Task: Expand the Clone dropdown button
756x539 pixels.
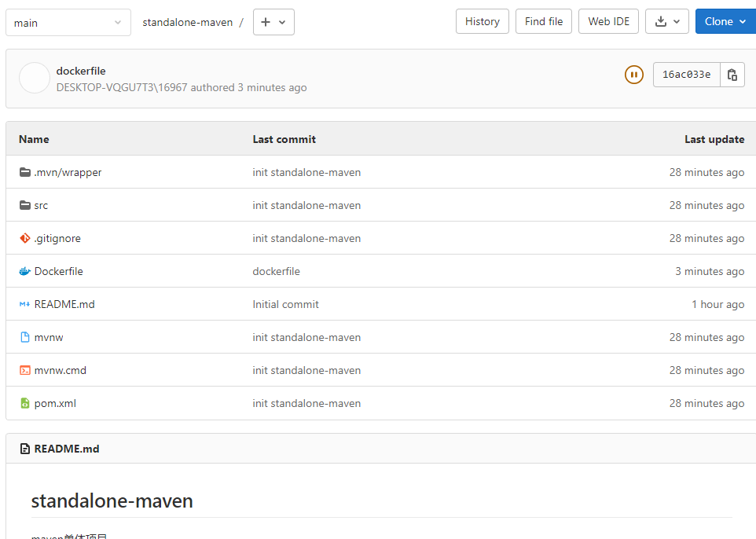Action: click(725, 22)
